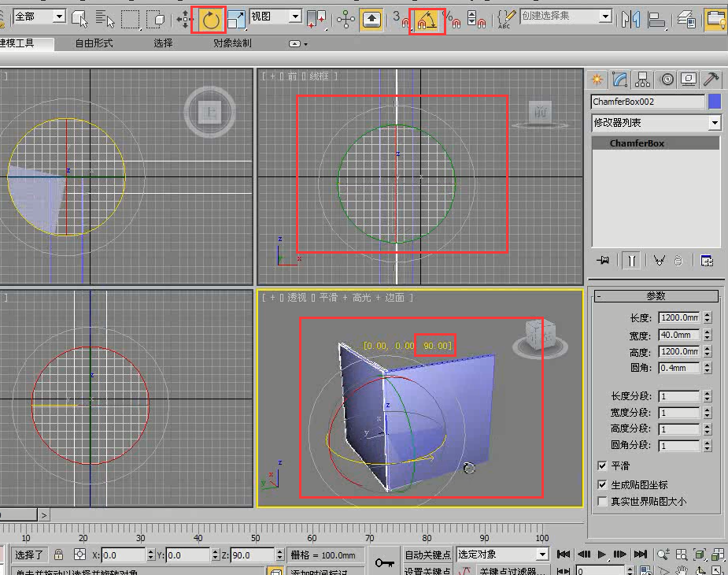Click the Configure Modifier Sets icon

pos(707,261)
